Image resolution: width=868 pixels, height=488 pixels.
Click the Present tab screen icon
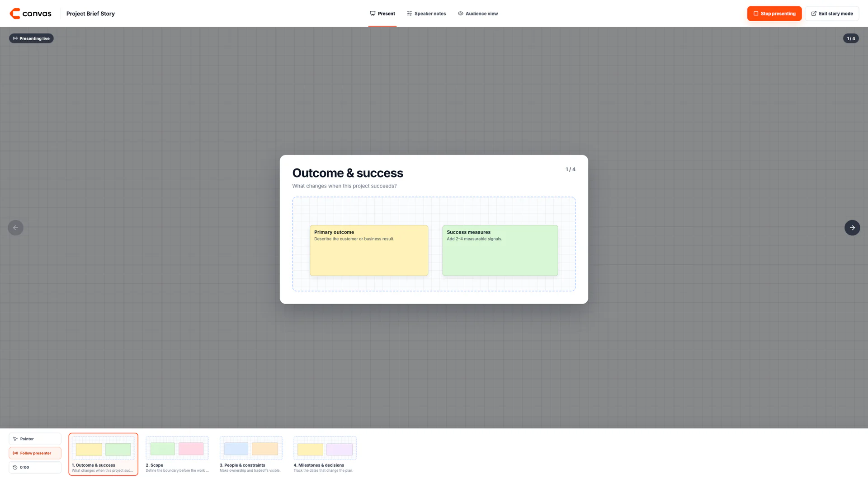pos(373,14)
